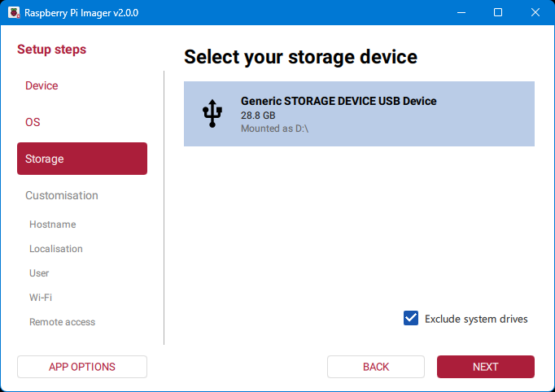Select the Storage step in sidebar
Image resolution: width=555 pixels, height=392 pixels.
tap(81, 159)
